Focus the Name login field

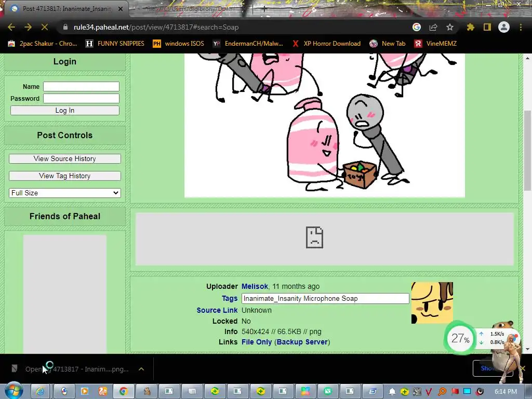[x=81, y=87]
